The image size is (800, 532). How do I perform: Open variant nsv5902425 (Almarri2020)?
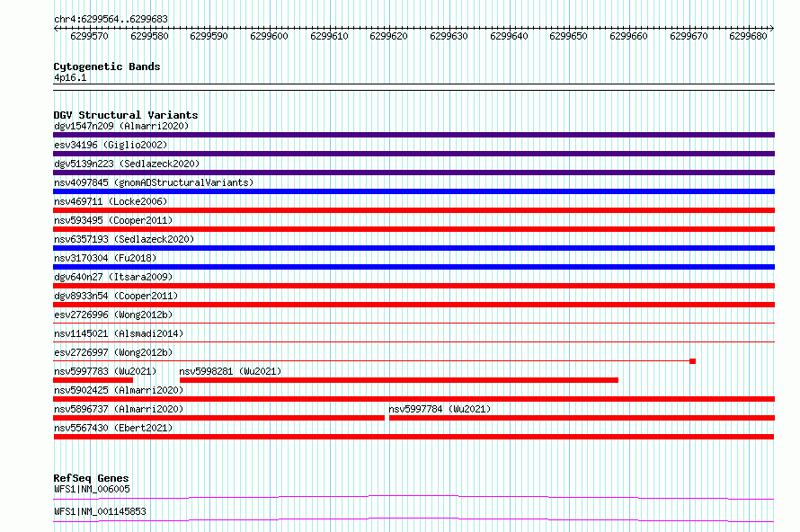point(119,390)
